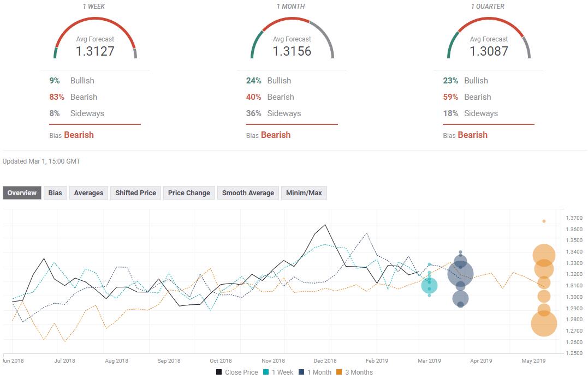Click the 1.3000 y-axis value
Screen dimensions: 588x379
point(574,297)
